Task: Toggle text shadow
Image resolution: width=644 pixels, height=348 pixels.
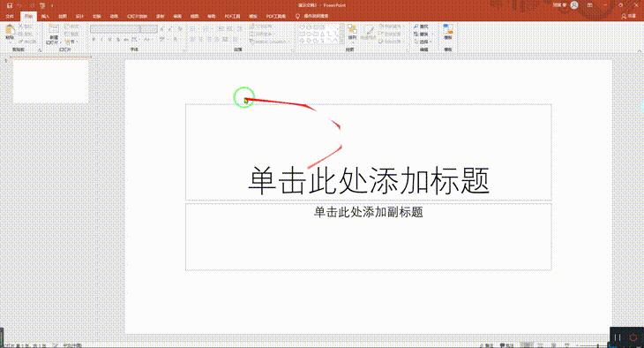Action: click(x=118, y=40)
